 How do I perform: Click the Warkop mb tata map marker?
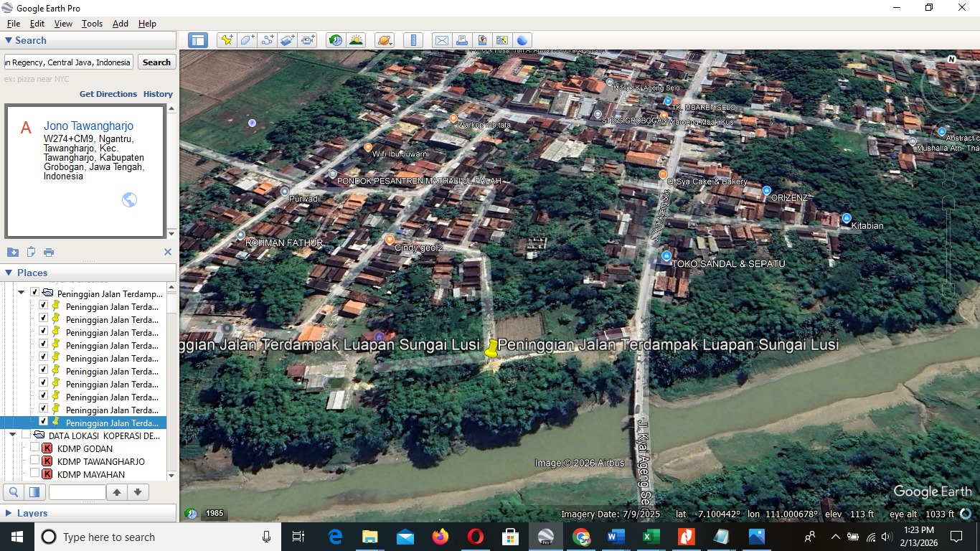(x=453, y=118)
